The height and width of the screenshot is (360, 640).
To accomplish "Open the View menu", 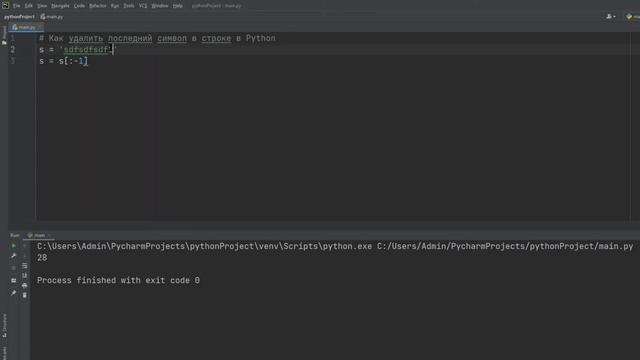I will point(42,6).
